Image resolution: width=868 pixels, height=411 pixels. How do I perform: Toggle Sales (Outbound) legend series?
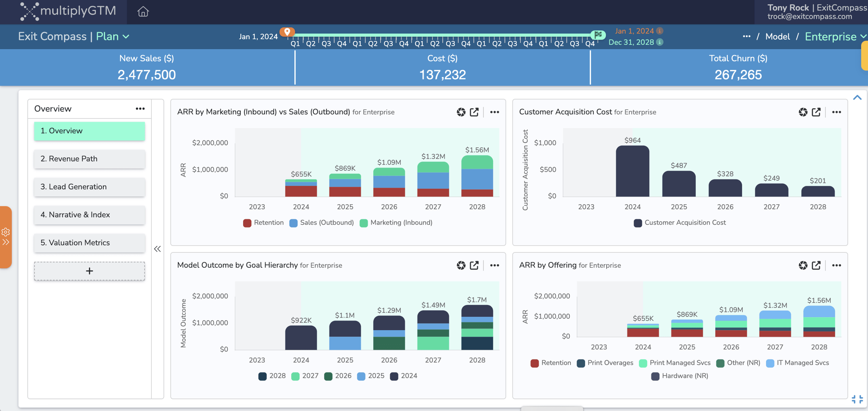point(322,223)
